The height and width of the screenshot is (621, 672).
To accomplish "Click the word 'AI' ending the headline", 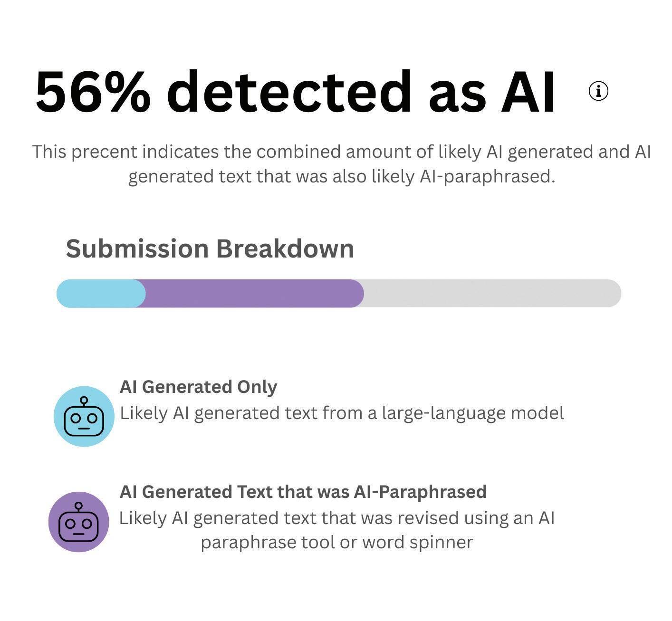I will pyautogui.click(x=528, y=91).
